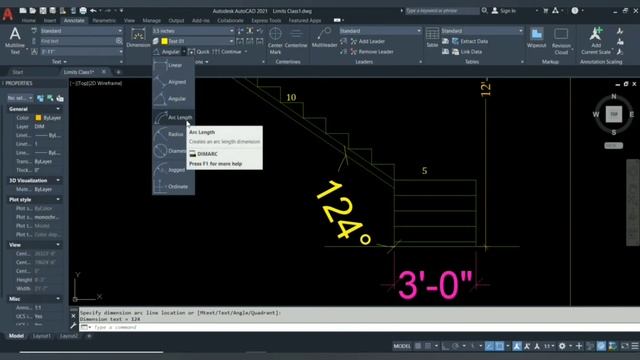Image resolution: width=640 pixels, height=360 pixels.
Task: Click Add Leader button
Action: pos(367,42)
